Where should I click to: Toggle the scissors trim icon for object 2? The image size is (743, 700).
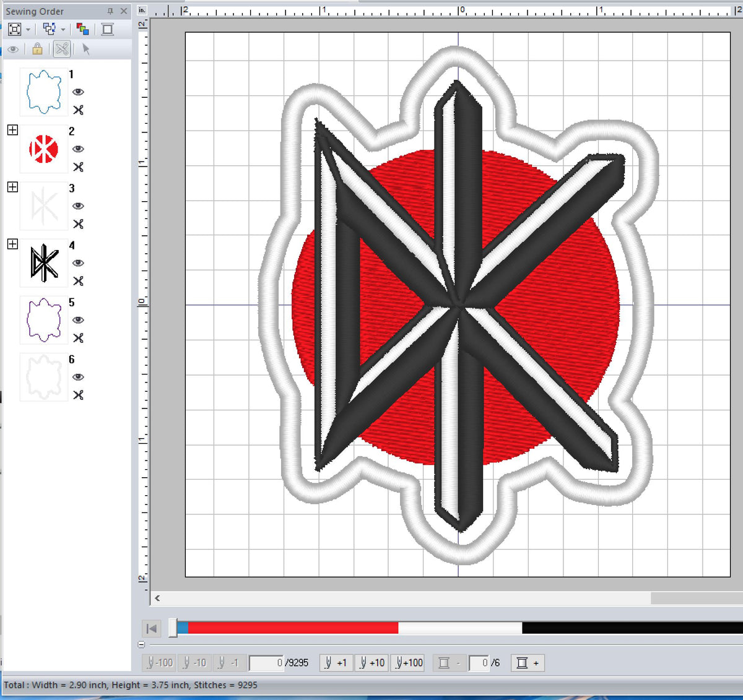78,167
